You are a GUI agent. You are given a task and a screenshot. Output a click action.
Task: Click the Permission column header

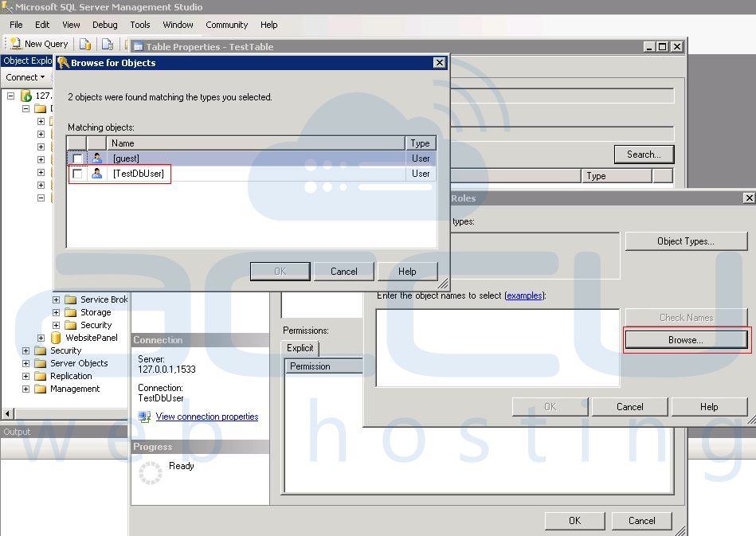[x=324, y=366]
